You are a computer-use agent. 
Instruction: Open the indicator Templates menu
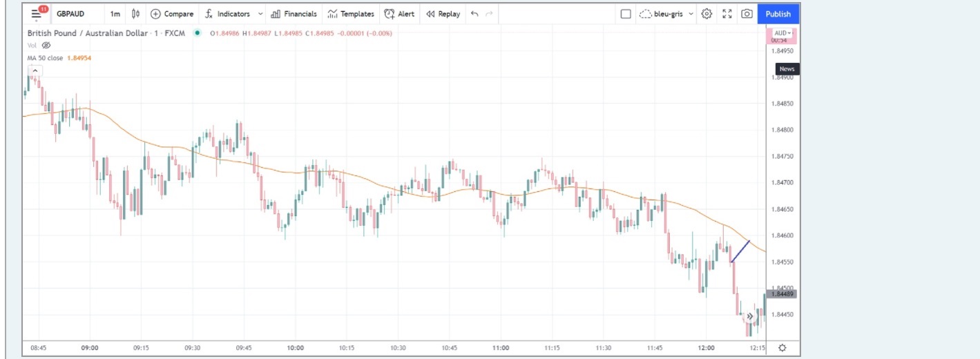coord(351,14)
